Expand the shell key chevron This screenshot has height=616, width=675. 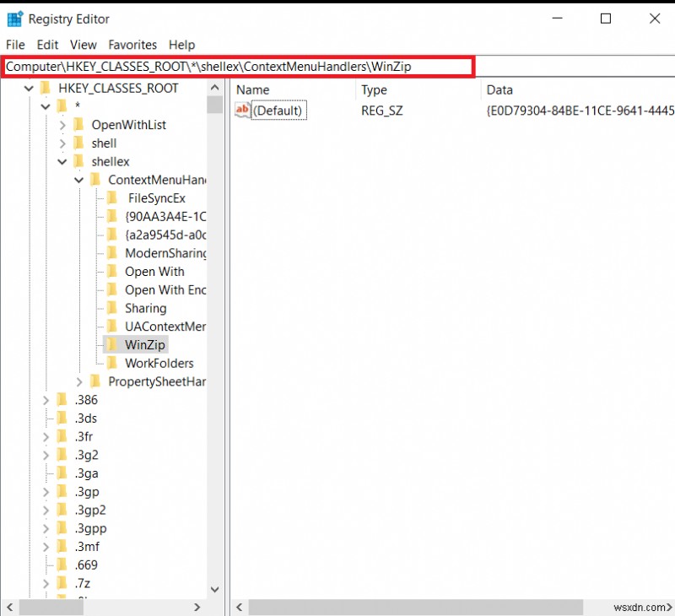point(62,143)
